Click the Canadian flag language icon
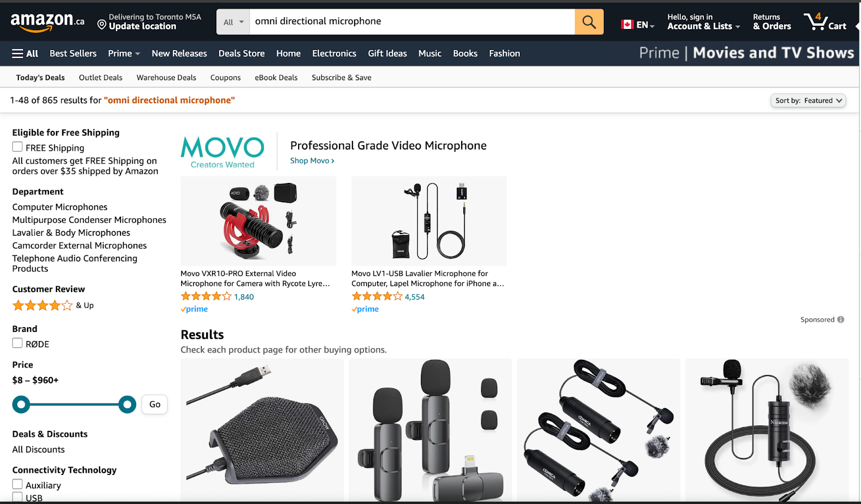Image resolution: width=861 pixels, height=504 pixels. (x=627, y=24)
